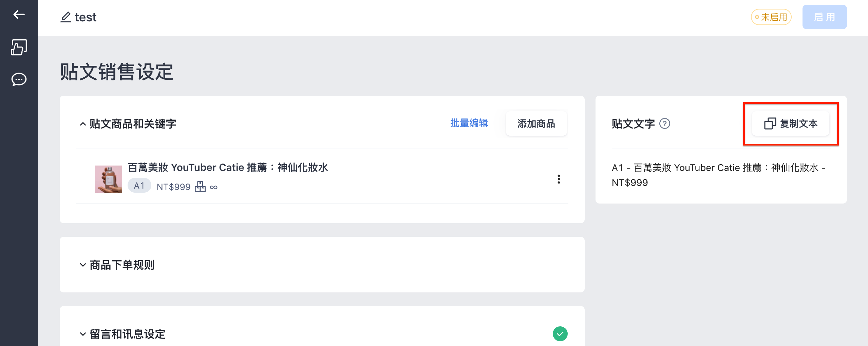Click the A1 keyword tag
868x346 pixels.
click(x=139, y=186)
